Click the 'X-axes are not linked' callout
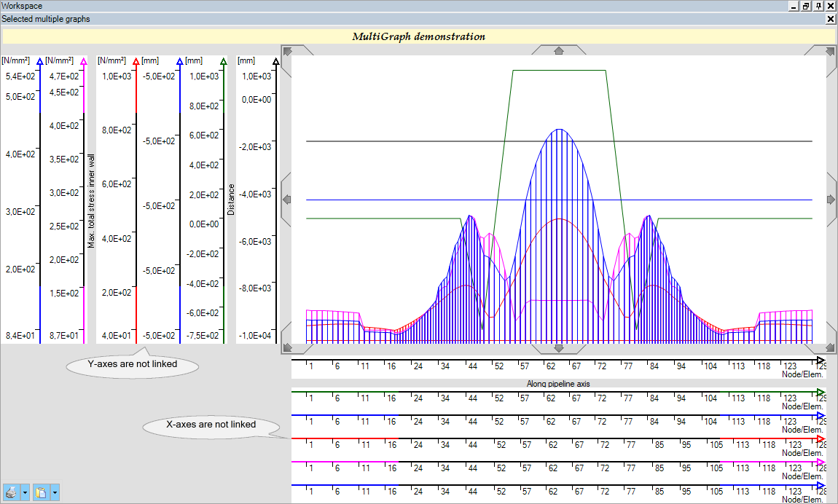This screenshot has width=838, height=504. tap(211, 425)
